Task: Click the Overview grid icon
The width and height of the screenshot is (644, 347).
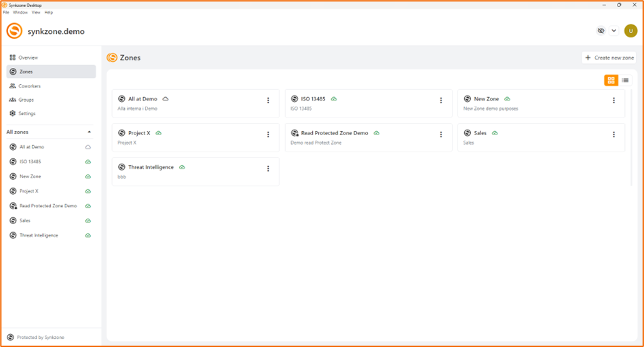Action: tap(13, 58)
